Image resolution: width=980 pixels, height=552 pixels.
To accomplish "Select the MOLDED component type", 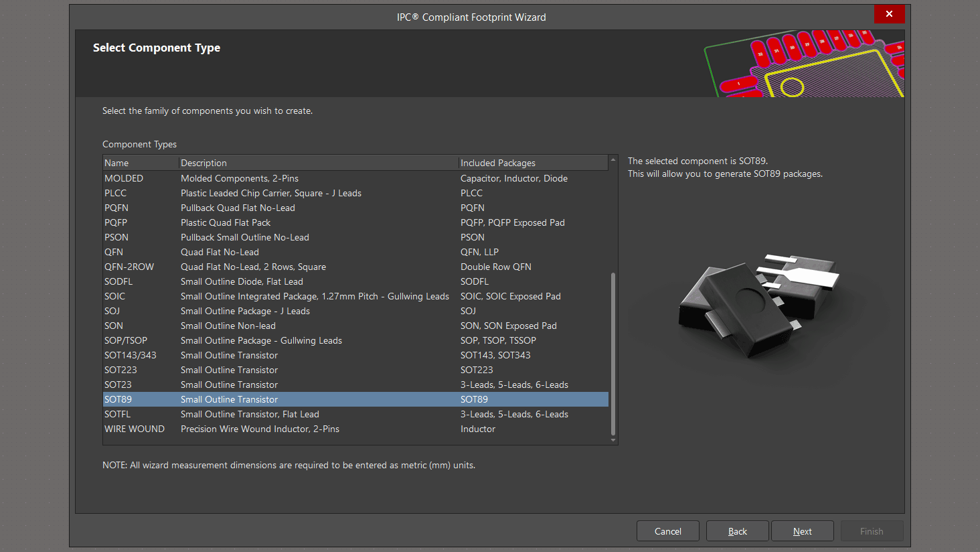I will pyautogui.click(x=124, y=178).
